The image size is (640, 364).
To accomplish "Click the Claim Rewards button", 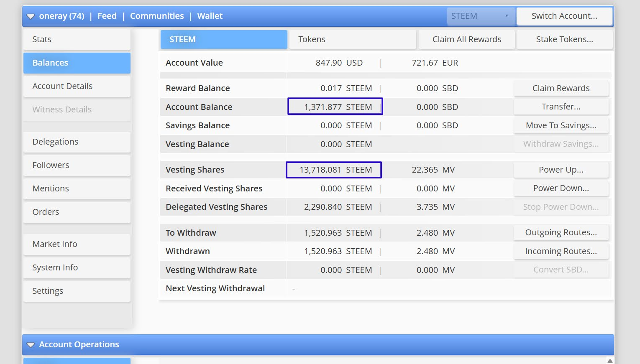I will coord(561,89).
